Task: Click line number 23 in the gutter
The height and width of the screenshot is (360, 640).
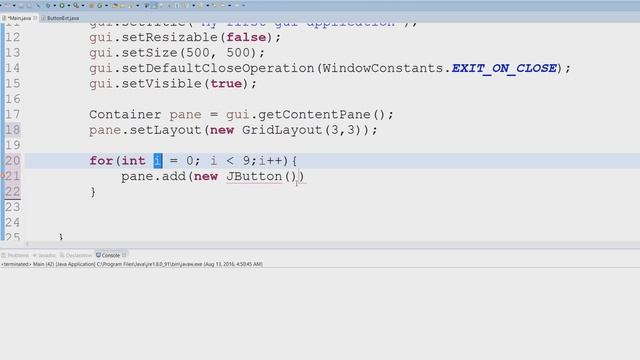Action: 13,207
